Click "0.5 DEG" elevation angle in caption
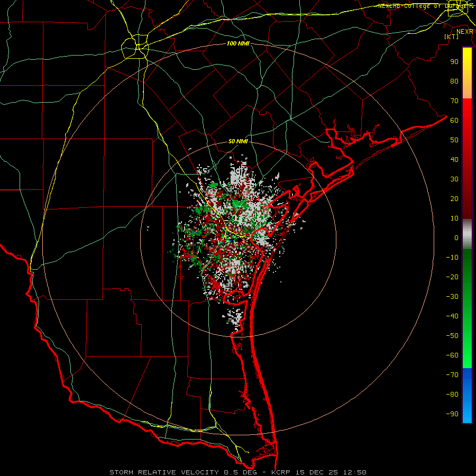Image resolution: width=476 pixels, height=476 pixels. click(241, 472)
